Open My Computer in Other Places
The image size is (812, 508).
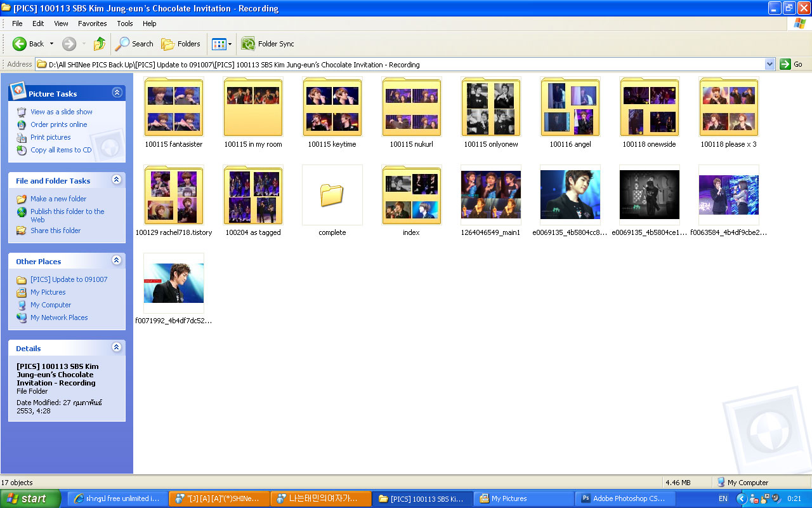[x=51, y=305]
